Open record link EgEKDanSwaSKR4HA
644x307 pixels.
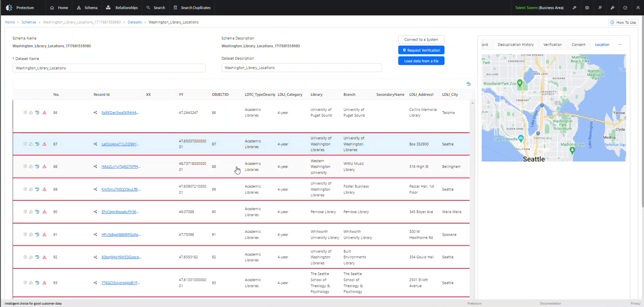point(120,112)
